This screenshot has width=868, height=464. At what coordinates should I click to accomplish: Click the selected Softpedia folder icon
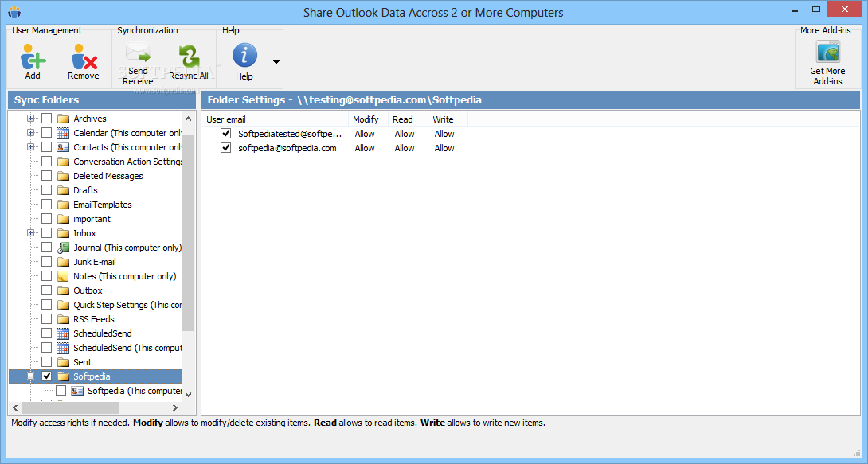(63, 376)
